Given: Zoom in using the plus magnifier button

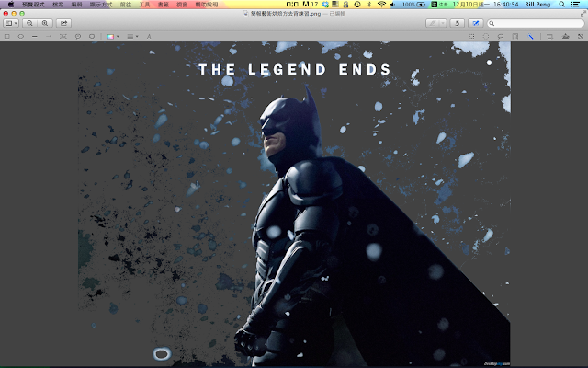Looking at the screenshot, I should coord(45,23).
